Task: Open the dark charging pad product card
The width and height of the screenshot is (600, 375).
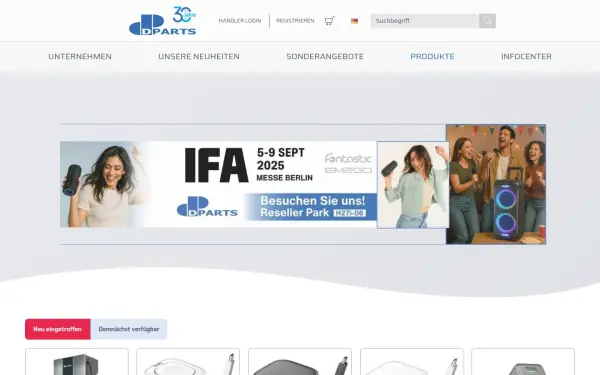Action: [x=300, y=362]
